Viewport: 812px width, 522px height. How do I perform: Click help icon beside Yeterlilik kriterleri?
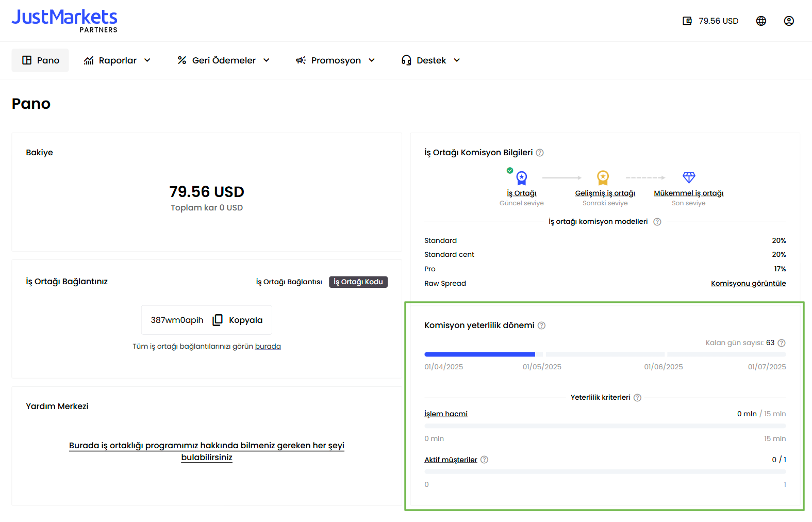click(637, 398)
